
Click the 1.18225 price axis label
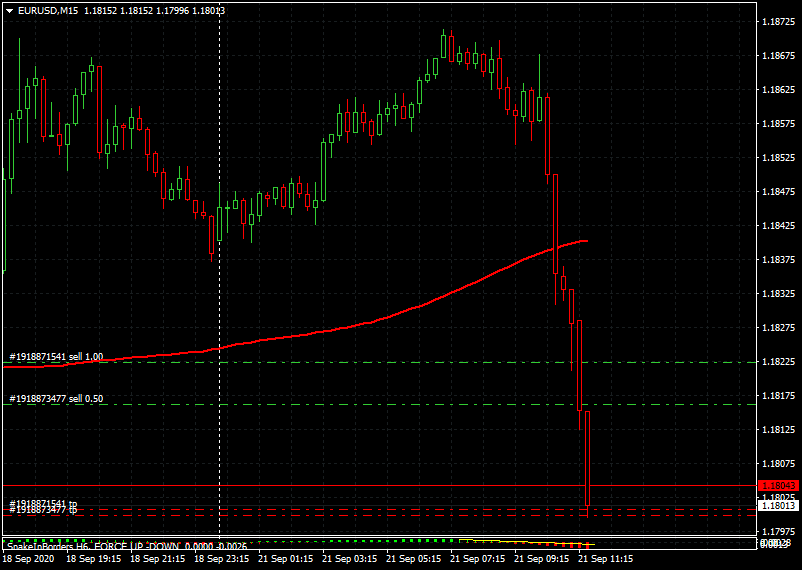click(x=779, y=362)
